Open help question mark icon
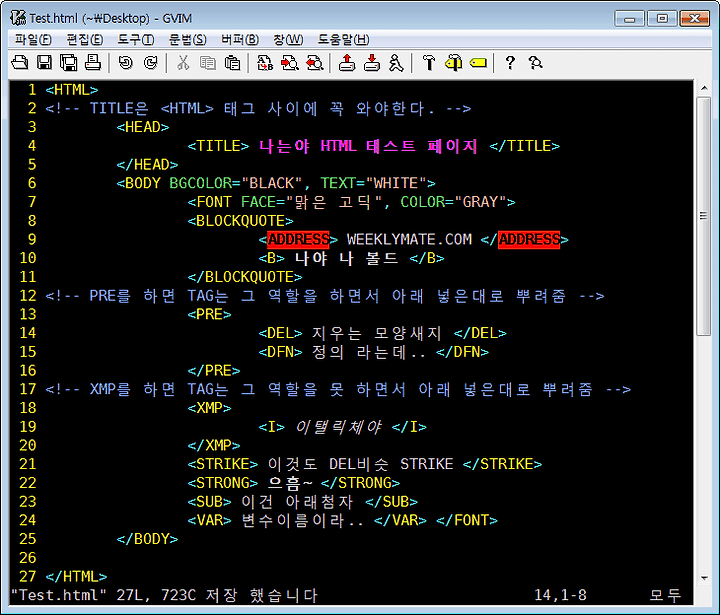 point(510,62)
